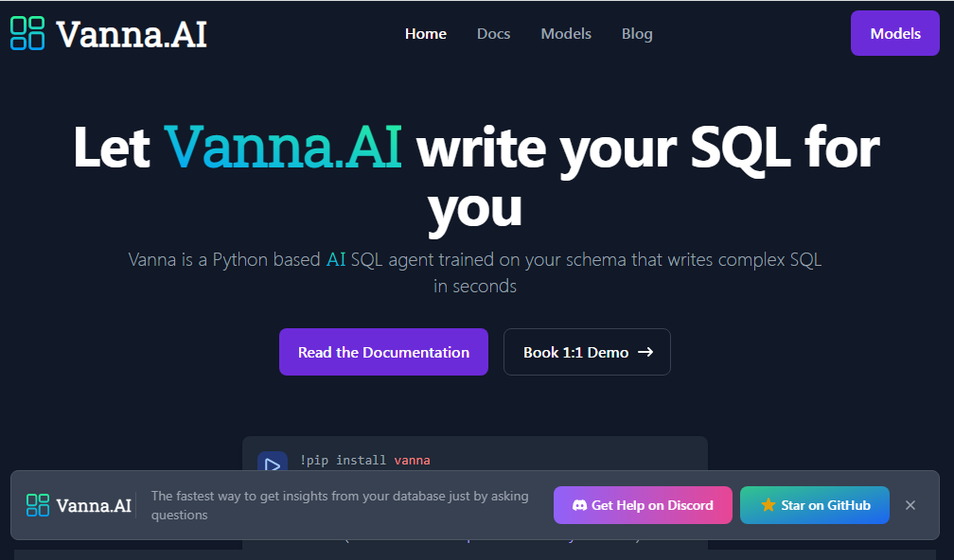Click Read the Documentation button

(383, 352)
